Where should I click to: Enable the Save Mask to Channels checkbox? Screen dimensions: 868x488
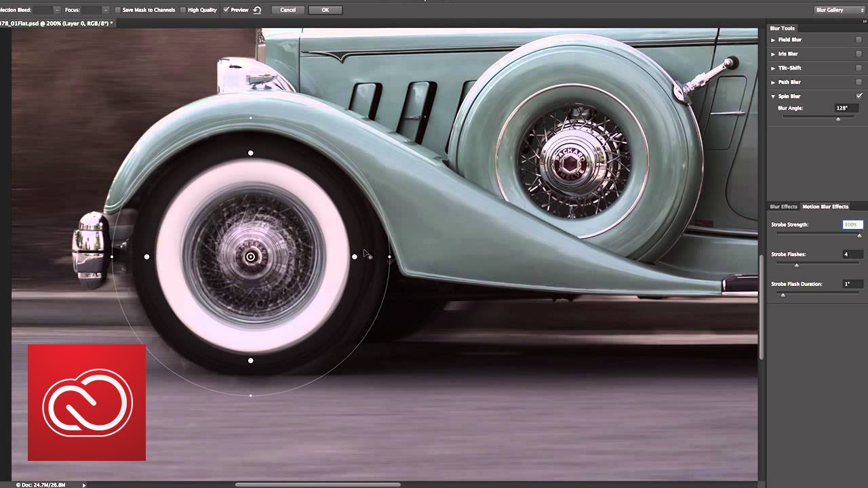tap(117, 10)
